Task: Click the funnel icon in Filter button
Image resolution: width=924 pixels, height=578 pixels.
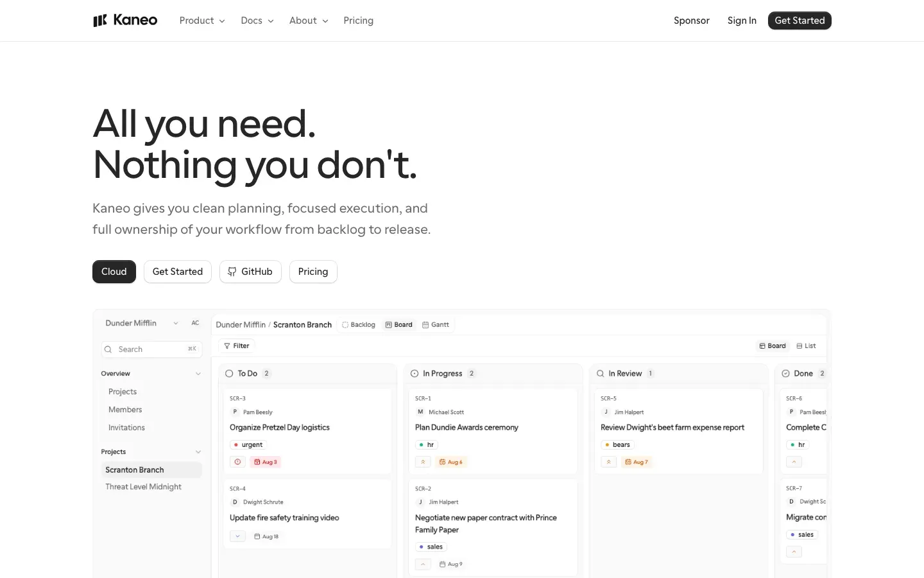Action: pyautogui.click(x=227, y=346)
